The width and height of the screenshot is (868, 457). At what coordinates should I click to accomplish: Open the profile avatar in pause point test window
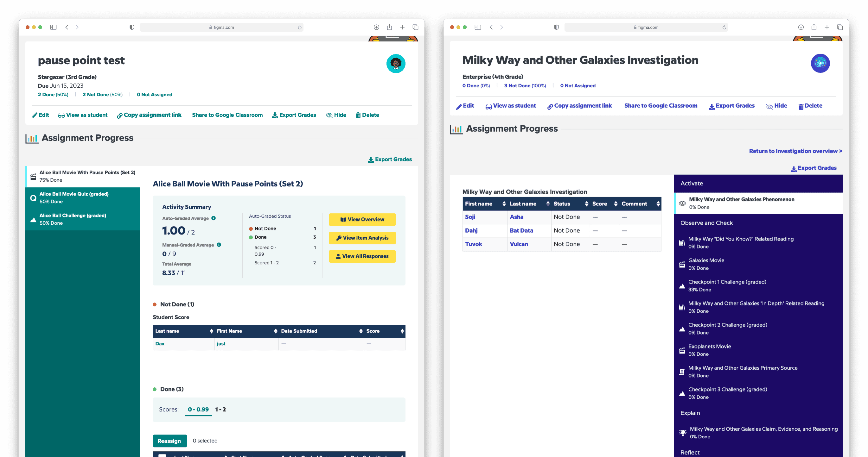(396, 64)
